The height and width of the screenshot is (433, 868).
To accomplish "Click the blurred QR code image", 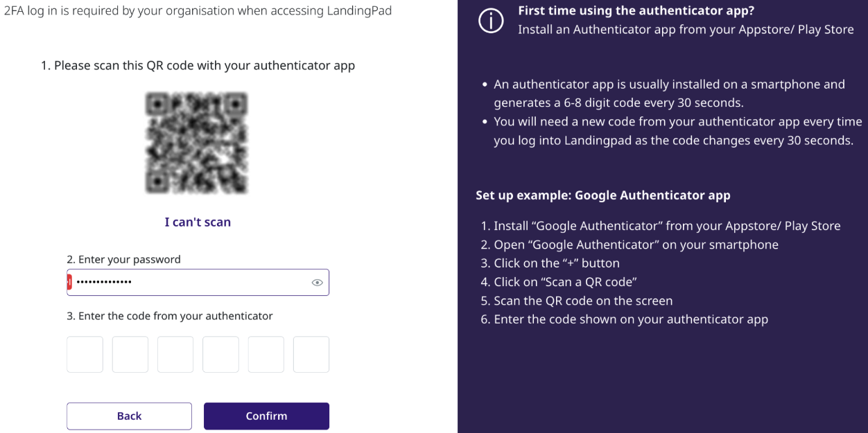I will coord(197,143).
